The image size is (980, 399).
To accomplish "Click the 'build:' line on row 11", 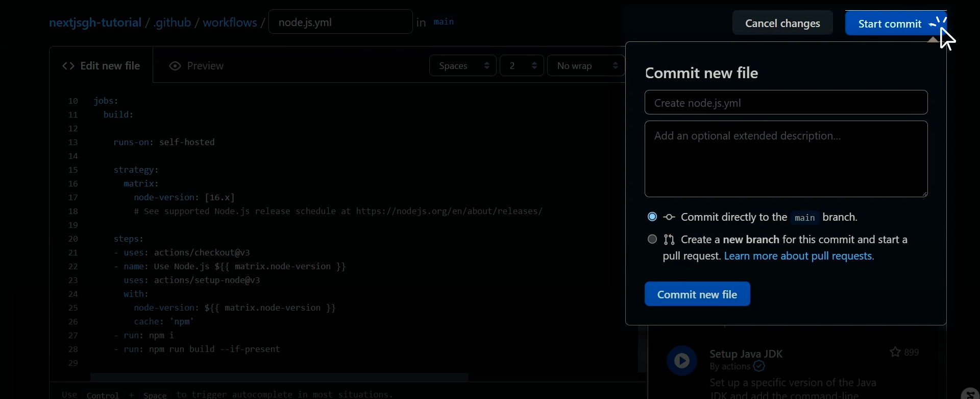I will click(118, 114).
